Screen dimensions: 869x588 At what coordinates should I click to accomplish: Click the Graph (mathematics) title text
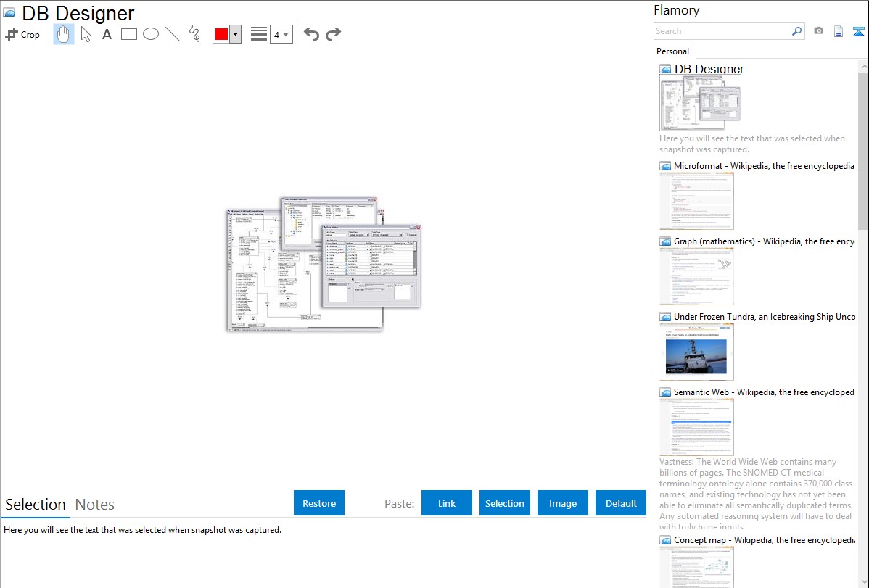coord(764,241)
